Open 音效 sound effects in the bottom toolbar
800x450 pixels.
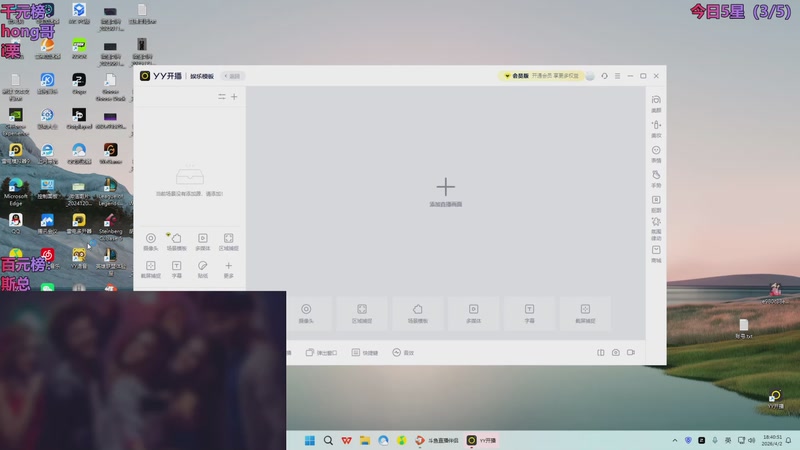[403, 353]
